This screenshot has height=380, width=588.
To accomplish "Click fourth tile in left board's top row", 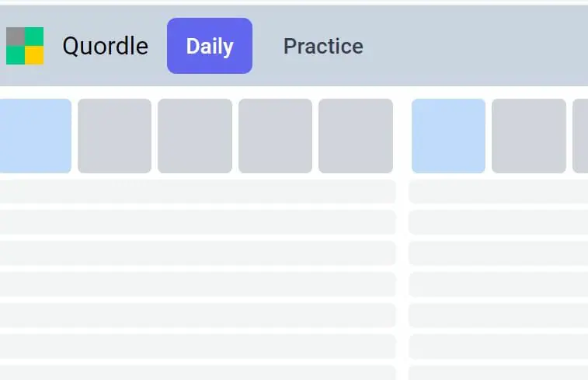I will point(275,136).
